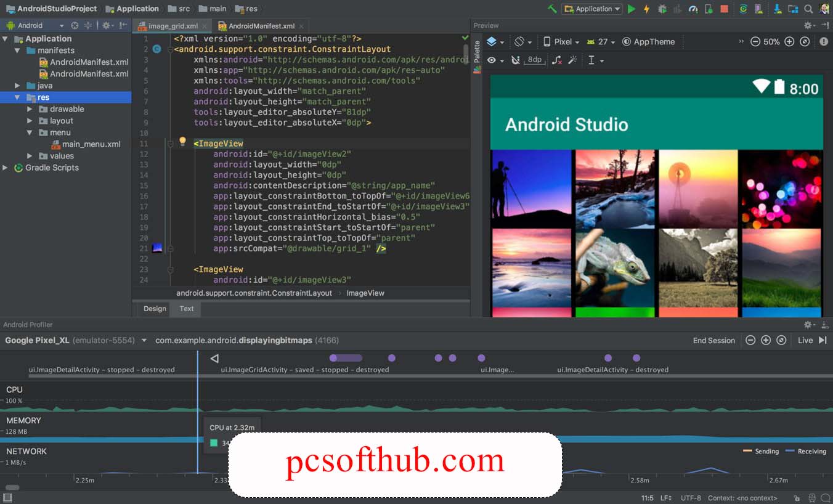Switch to the Design tab
The height and width of the screenshot is (504, 833).
(155, 309)
